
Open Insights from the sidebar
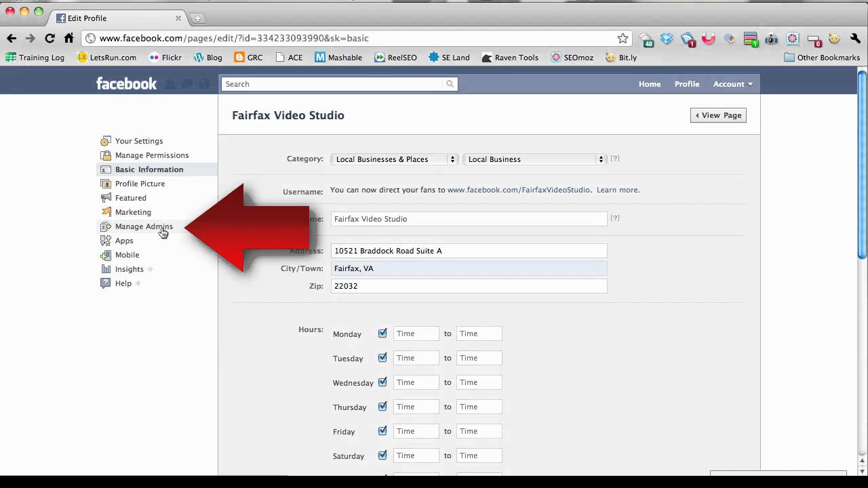(129, 269)
